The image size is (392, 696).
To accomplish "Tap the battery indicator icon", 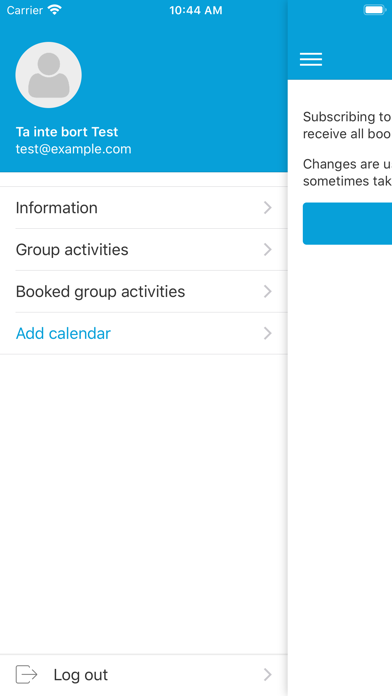I will click(x=375, y=10).
